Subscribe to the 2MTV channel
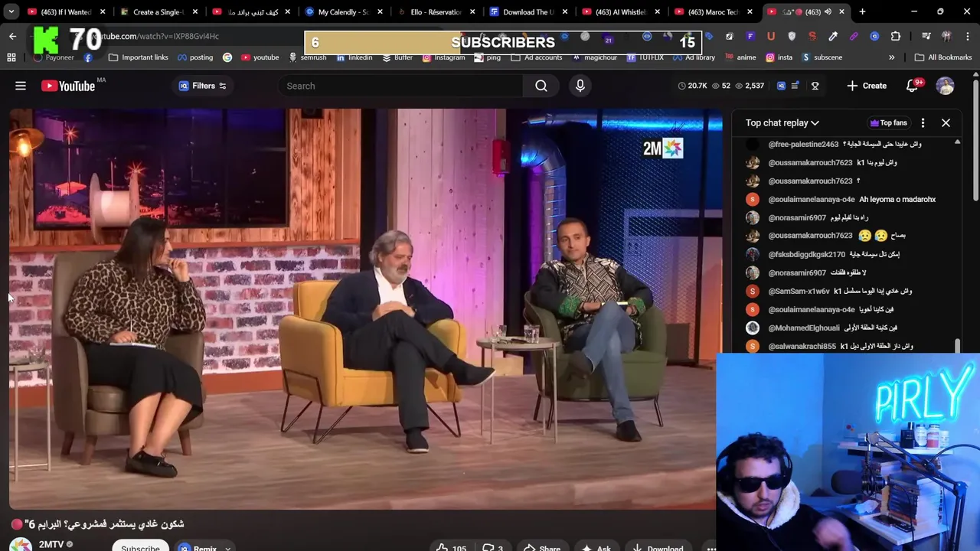The height and width of the screenshot is (551, 980). click(x=140, y=546)
